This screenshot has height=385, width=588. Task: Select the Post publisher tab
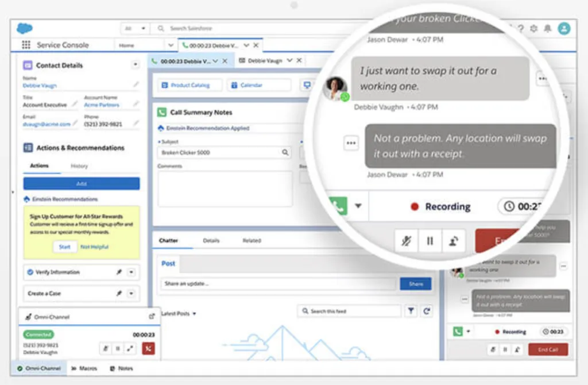click(x=168, y=264)
